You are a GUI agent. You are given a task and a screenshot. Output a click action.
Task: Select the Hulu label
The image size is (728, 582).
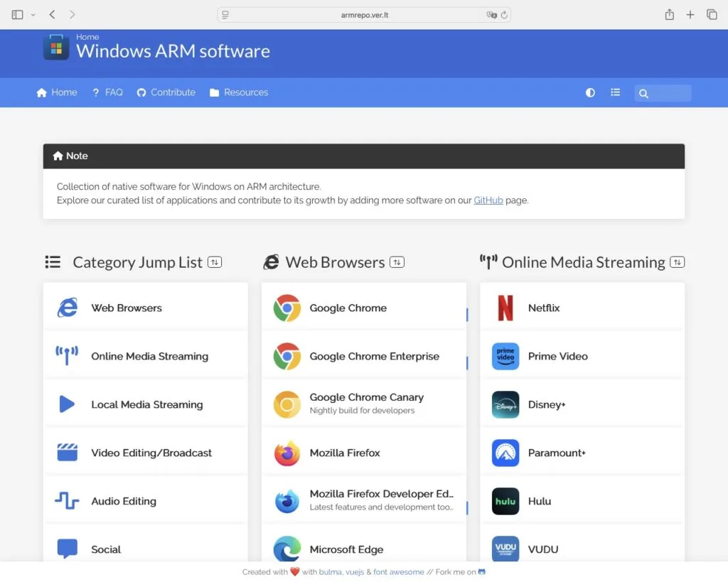[540, 501]
